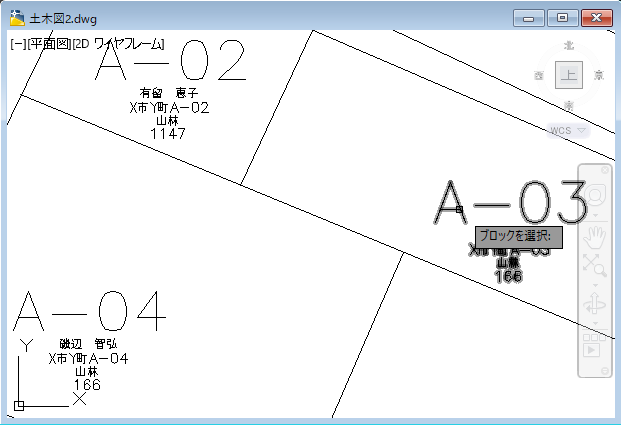Click 北 north on the ViewCube compass
Screen dimensions: 621x425
point(569,46)
